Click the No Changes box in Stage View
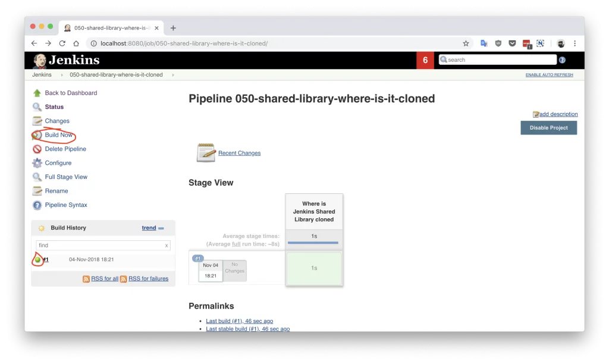The image size is (609, 364). [234, 271]
